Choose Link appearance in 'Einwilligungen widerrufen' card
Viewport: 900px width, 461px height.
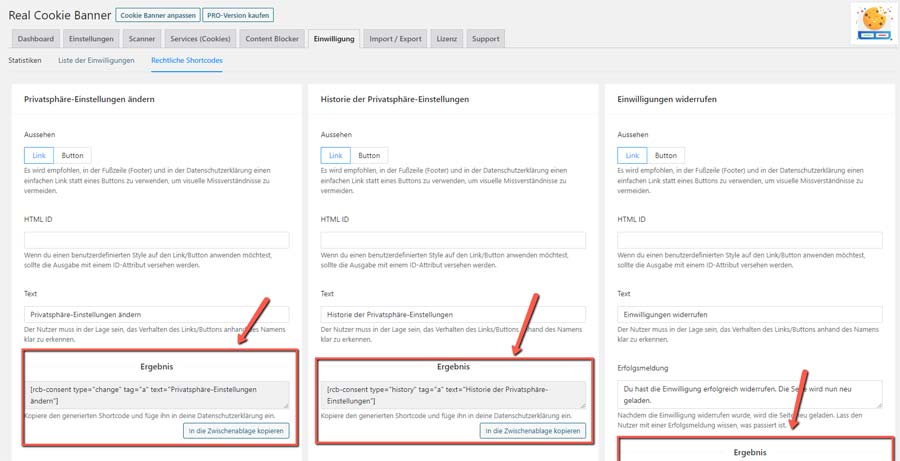(x=632, y=156)
